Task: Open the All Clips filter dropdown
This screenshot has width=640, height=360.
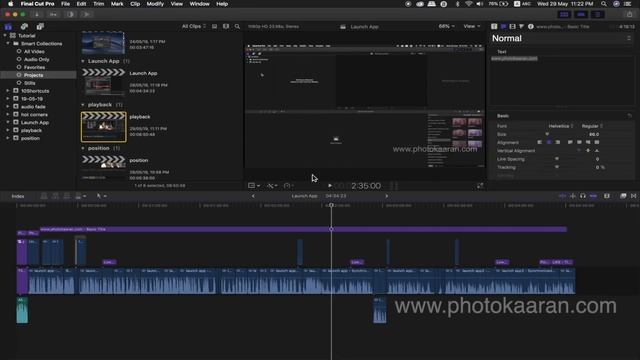Action: click(x=193, y=27)
